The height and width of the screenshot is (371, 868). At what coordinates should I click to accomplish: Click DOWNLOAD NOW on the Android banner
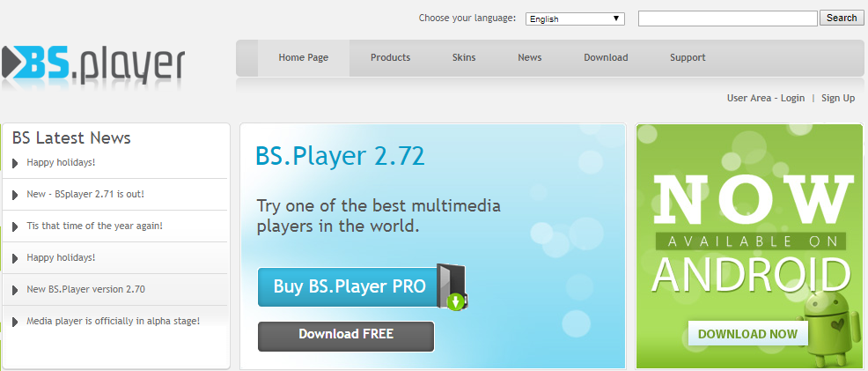pos(748,334)
